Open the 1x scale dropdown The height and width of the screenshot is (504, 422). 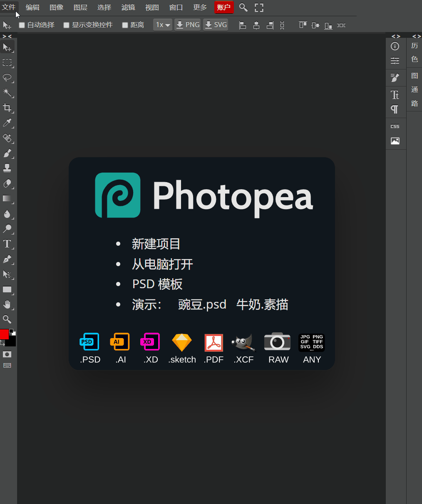tap(163, 25)
